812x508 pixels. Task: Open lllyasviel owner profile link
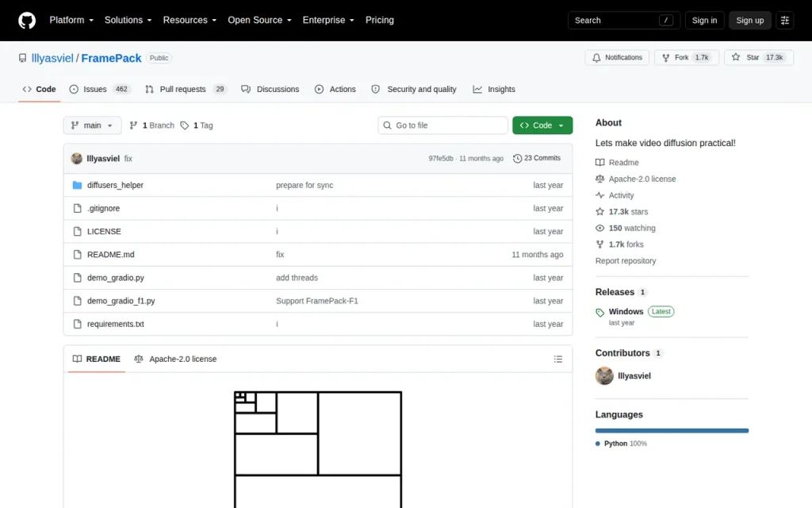[x=52, y=58]
